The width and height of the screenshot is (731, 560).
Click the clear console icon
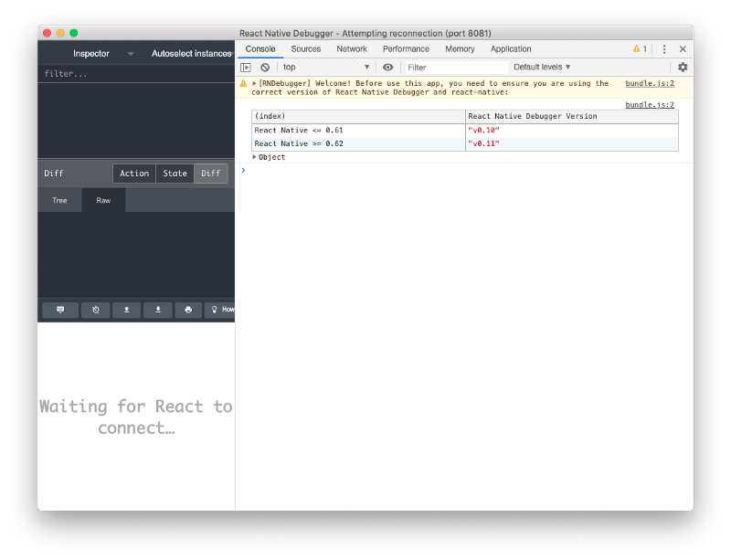[x=266, y=67]
